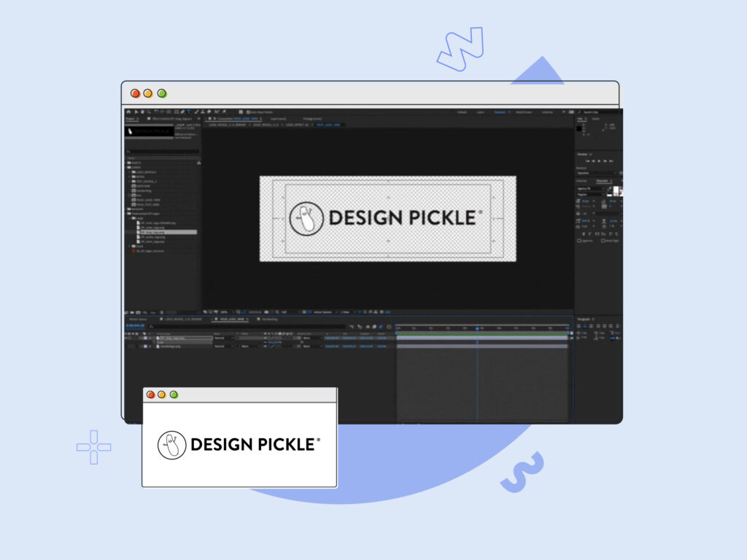Select the Selection arrow tool
The height and width of the screenshot is (560, 747).
[136, 112]
